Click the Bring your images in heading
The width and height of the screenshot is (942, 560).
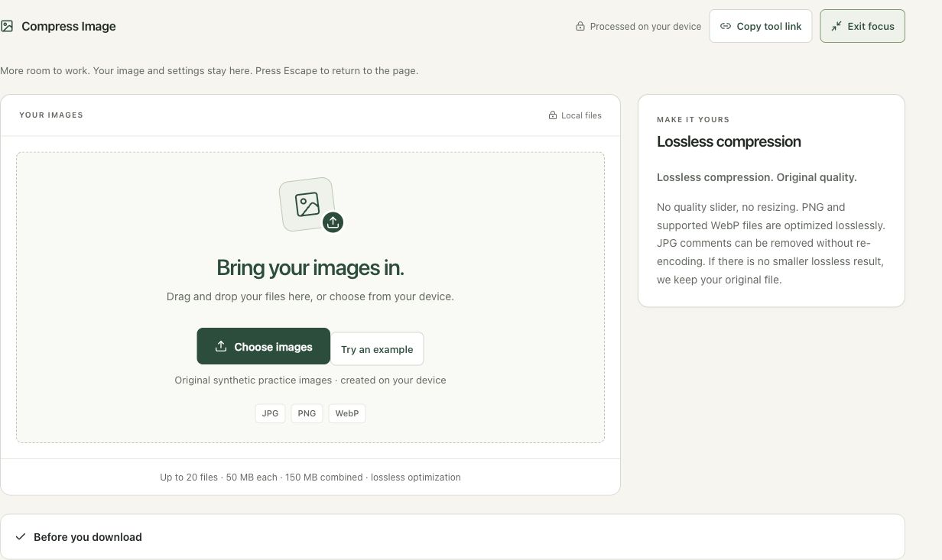(310, 267)
